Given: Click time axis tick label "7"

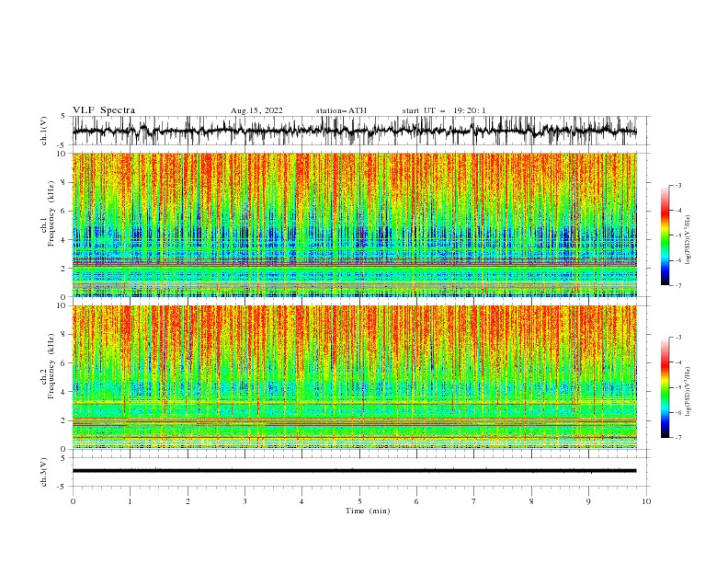Looking at the screenshot, I should point(474,501).
